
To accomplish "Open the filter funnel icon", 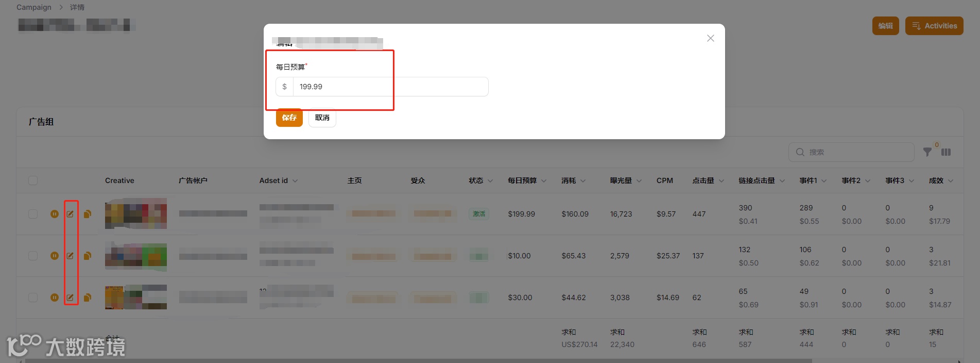I will tap(927, 152).
